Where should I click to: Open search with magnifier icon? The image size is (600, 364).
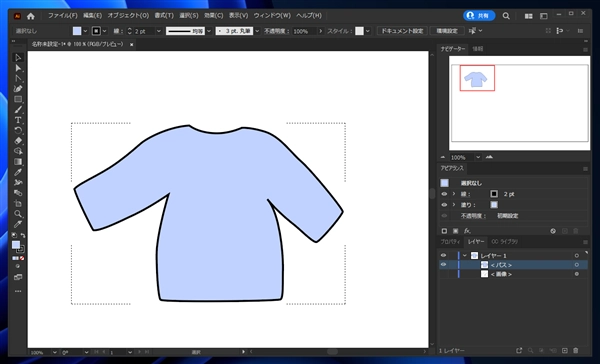(x=506, y=16)
